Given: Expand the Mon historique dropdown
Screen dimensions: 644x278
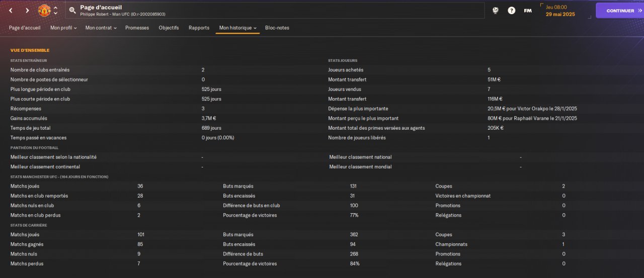Looking at the screenshot, I should (238, 28).
